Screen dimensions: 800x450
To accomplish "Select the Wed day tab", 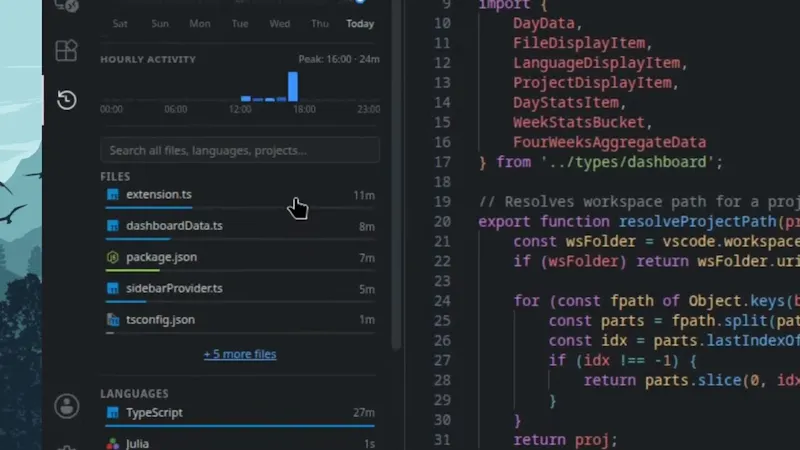I will pyautogui.click(x=280, y=24).
